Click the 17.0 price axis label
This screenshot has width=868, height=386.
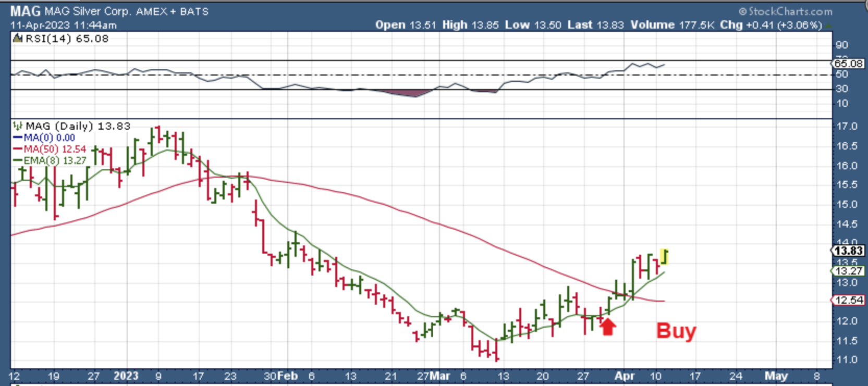coord(847,127)
